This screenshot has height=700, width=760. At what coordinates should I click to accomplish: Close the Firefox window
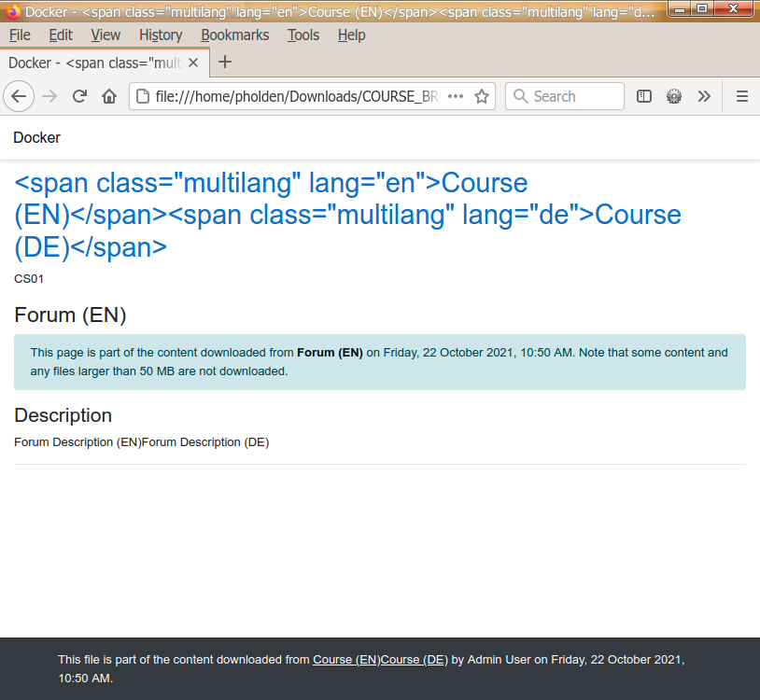733,9
